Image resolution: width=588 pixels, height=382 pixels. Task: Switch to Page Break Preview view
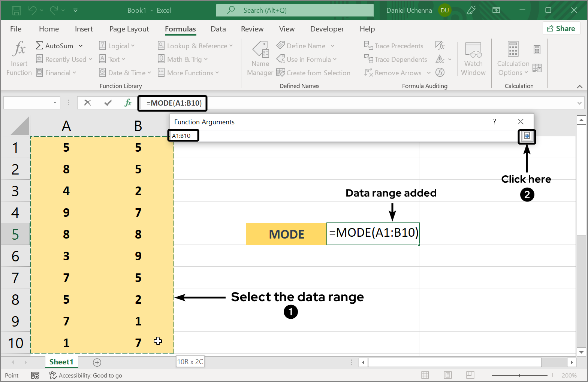click(x=470, y=375)
